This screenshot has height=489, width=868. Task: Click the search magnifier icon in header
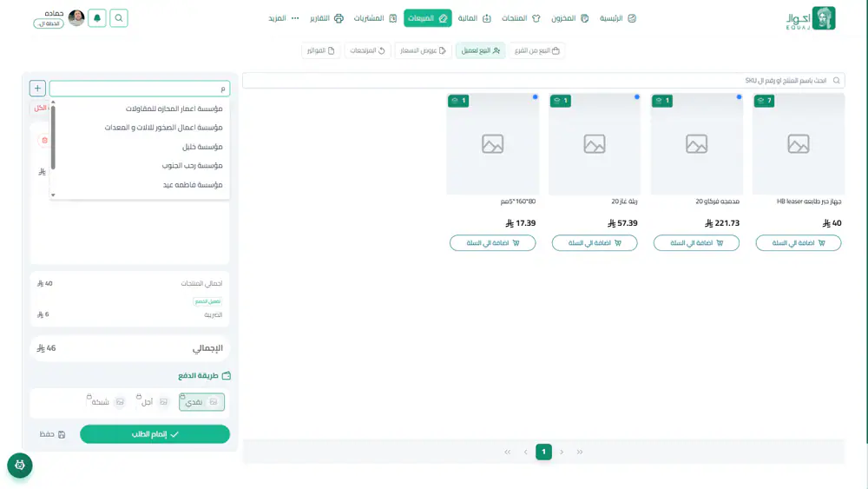(x=119, y=18)
